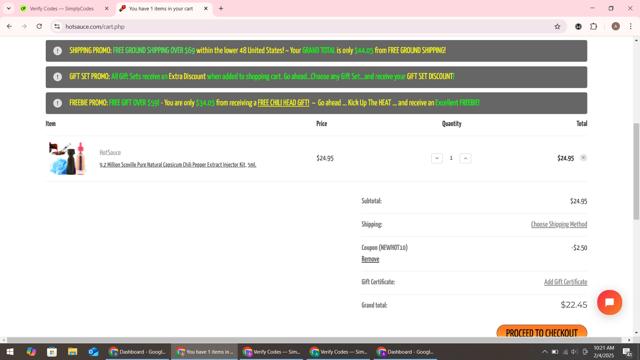Open File Explorer from the taskbar

point(73,351)
